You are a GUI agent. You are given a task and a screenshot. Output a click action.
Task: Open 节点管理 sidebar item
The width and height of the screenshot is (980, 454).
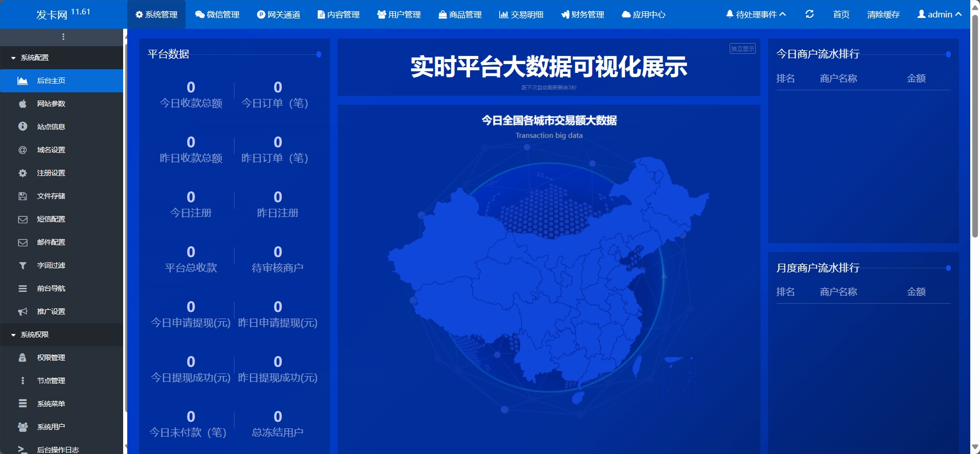(62, 381)
